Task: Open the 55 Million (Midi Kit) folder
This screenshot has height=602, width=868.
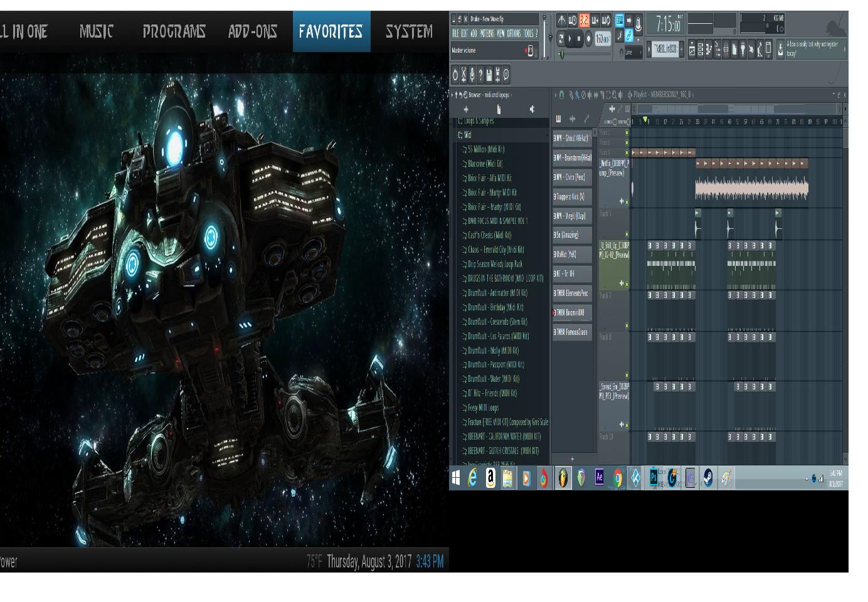Action: point(486,150)
